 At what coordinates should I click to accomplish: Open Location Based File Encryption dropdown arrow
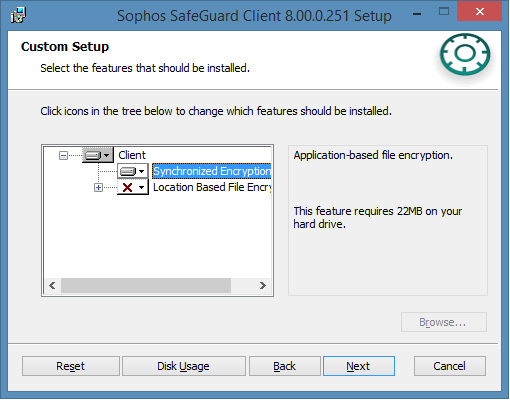(141, 187)
